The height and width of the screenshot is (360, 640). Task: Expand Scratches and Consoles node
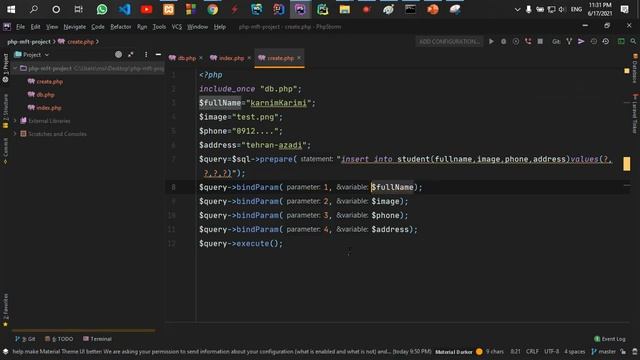(x=15, y=134)
